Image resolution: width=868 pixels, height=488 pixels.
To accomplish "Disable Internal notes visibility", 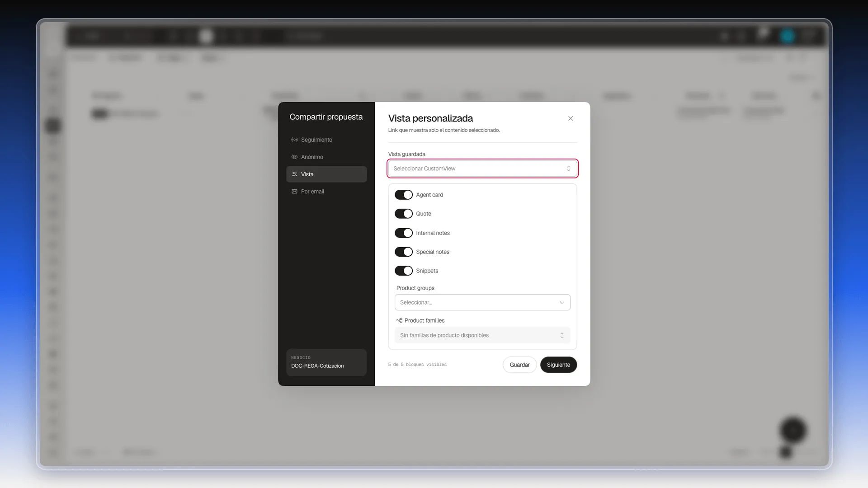I will (x=404, y=233).
